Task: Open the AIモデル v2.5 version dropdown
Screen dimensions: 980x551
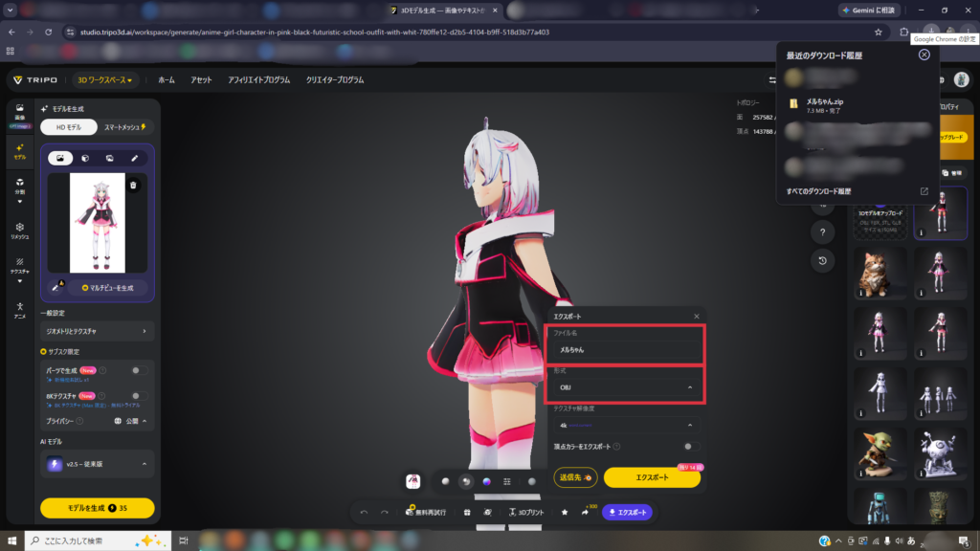Action: click(x=97, y=464)
